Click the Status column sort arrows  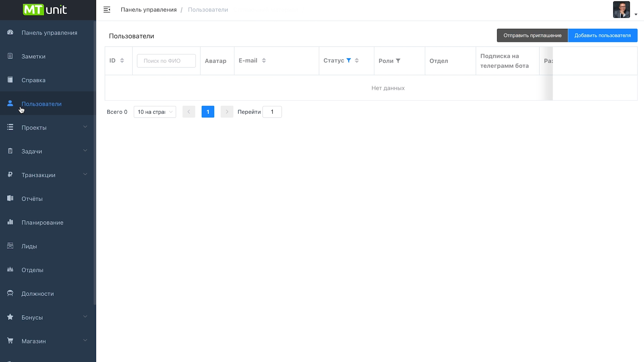point(357,60)
